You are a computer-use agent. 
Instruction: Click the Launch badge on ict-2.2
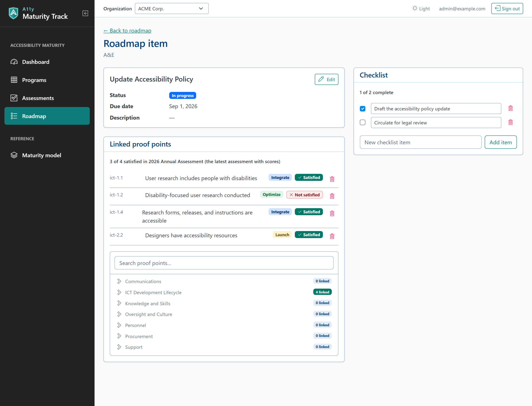(282, 235)
